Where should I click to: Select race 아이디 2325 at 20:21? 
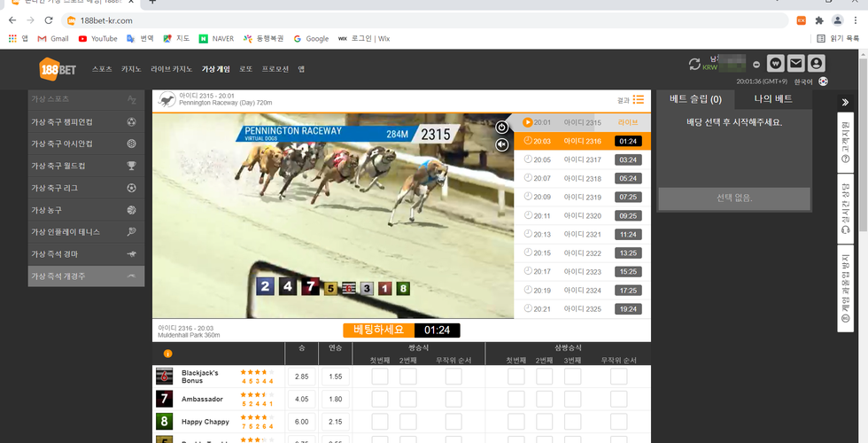pyautogui.click(x=583, y=309)
